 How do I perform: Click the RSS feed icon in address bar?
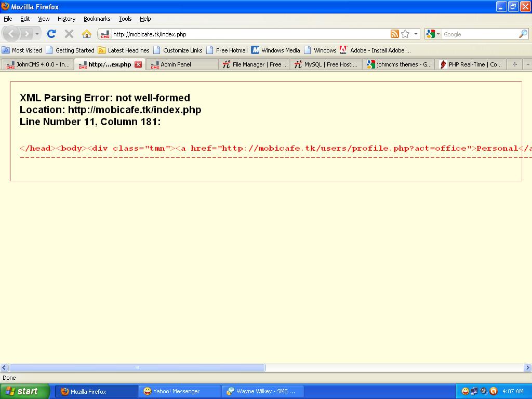coord(395,34)
